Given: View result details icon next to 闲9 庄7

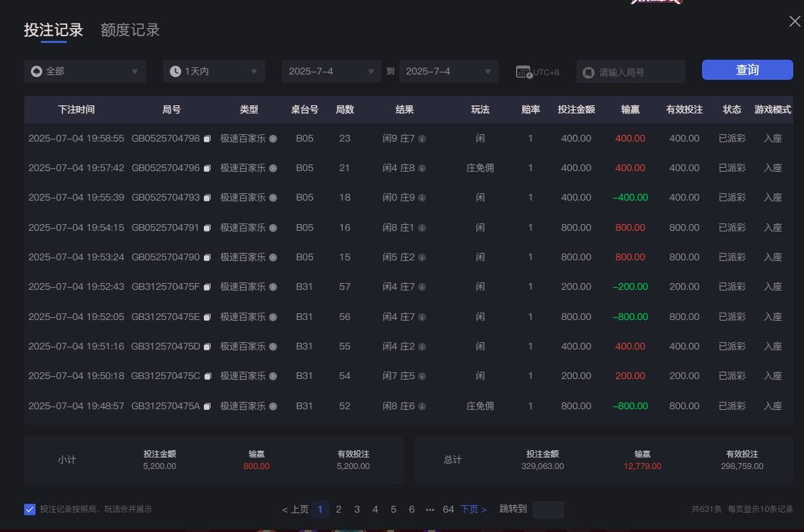Looking at the screenshot, I should pos(423,138).
